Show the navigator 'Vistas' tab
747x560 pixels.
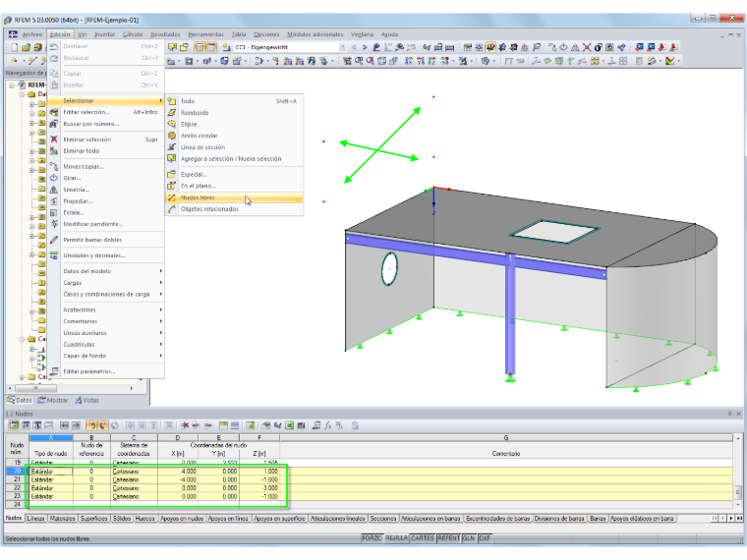[x=86, y=401]
